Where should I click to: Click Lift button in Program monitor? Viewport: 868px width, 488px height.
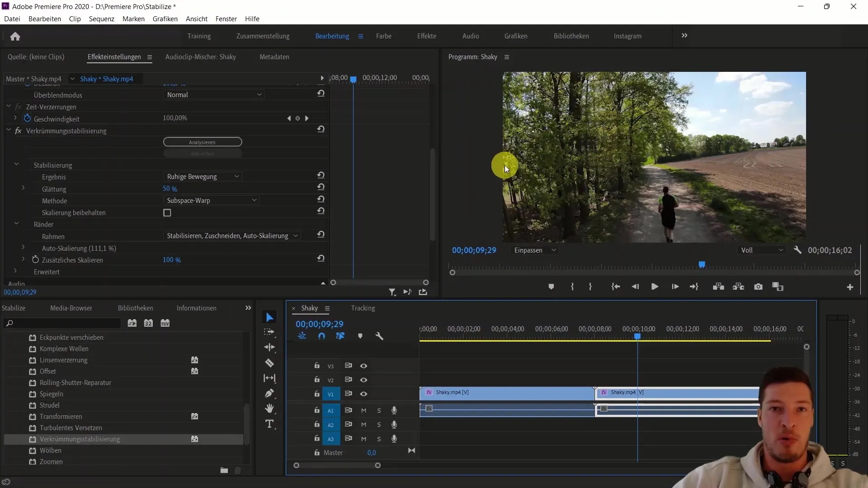(x=718, y=287)
